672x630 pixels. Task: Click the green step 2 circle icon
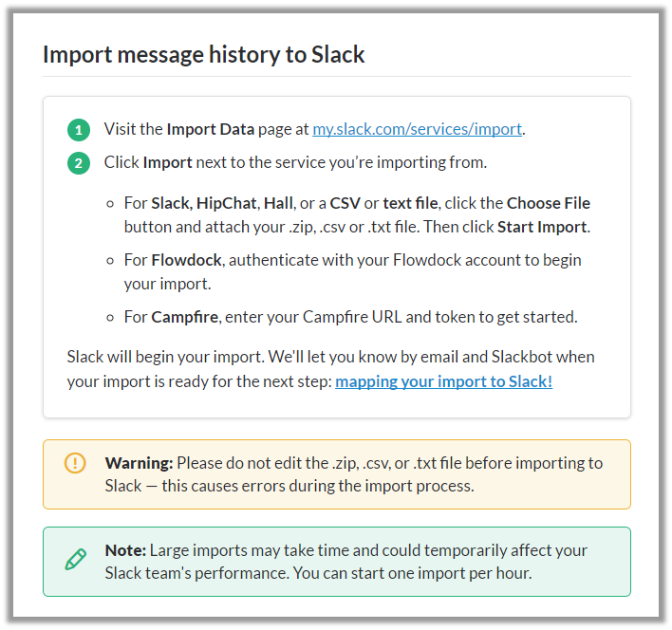click(x=79, y=163)
